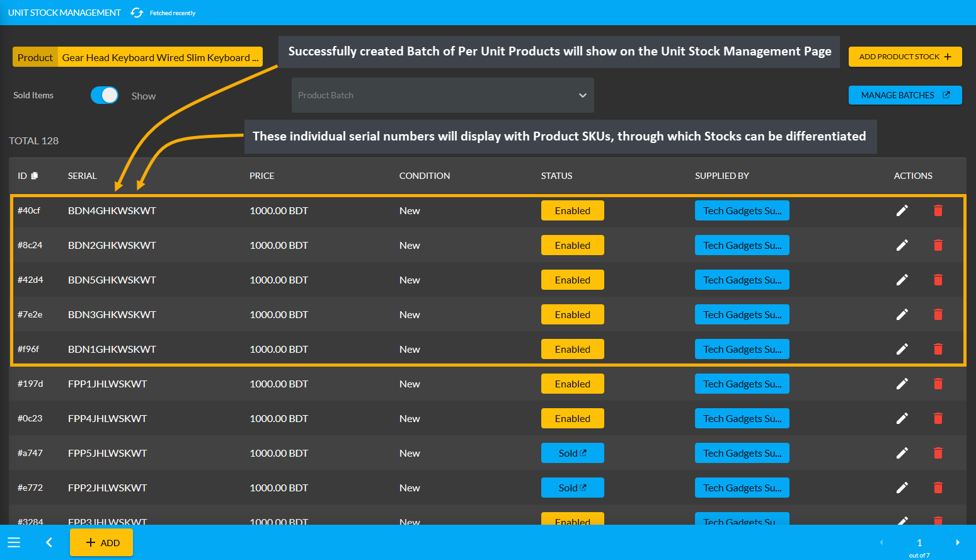Open MANAGE BATCHES page
Image resolution: width=976 pixels, height=560 pixels.
coord(905,95)
